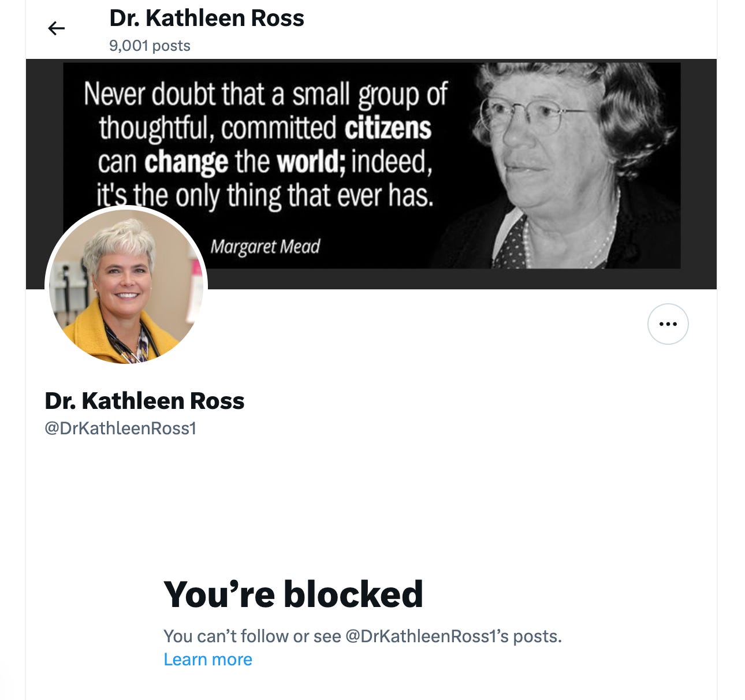The image size is (745, 700).
Task: Click the phrase You can't follow or see
Action: point(252,636)
